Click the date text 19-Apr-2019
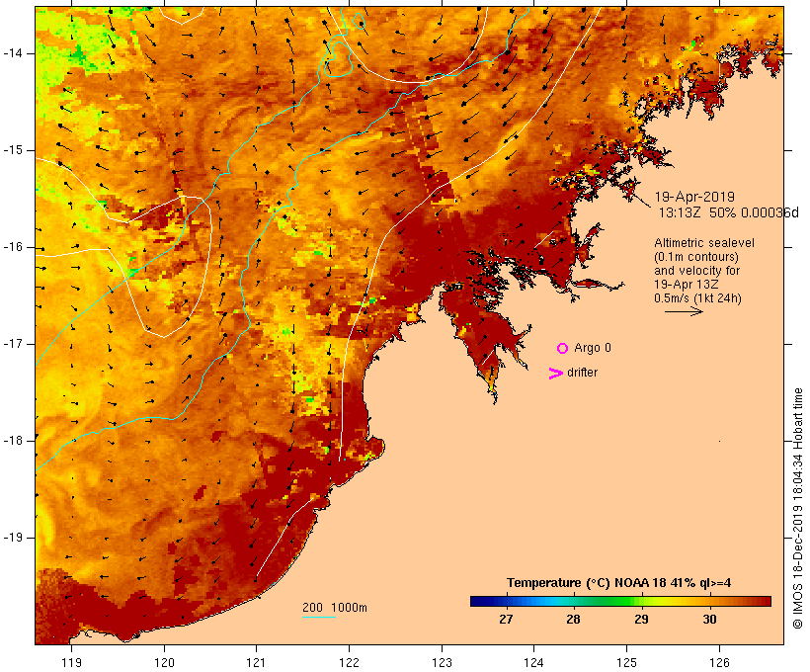Screen dimensions: 810x672 (694, 197)
